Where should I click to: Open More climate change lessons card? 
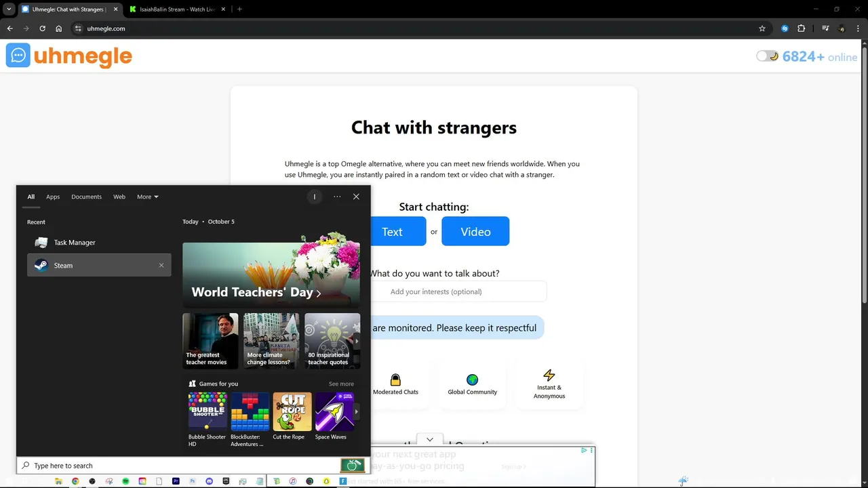pos(271,341)
